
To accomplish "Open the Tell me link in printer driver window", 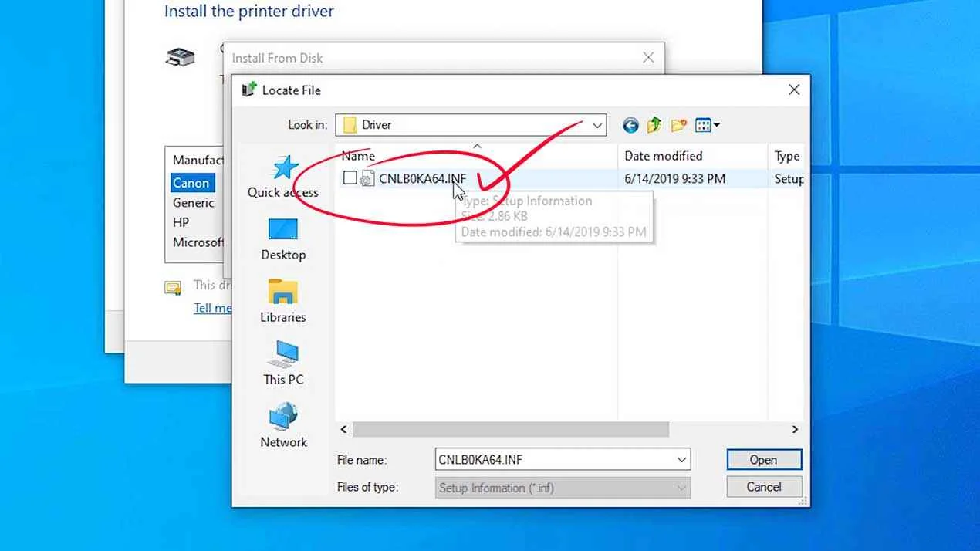I will pyautogui.click(x=213, y=308).
